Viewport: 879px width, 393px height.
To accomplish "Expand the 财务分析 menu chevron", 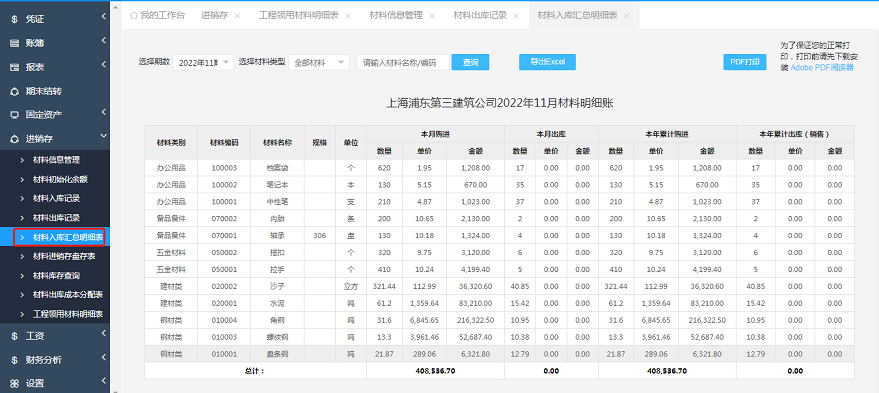I will 104,358.
